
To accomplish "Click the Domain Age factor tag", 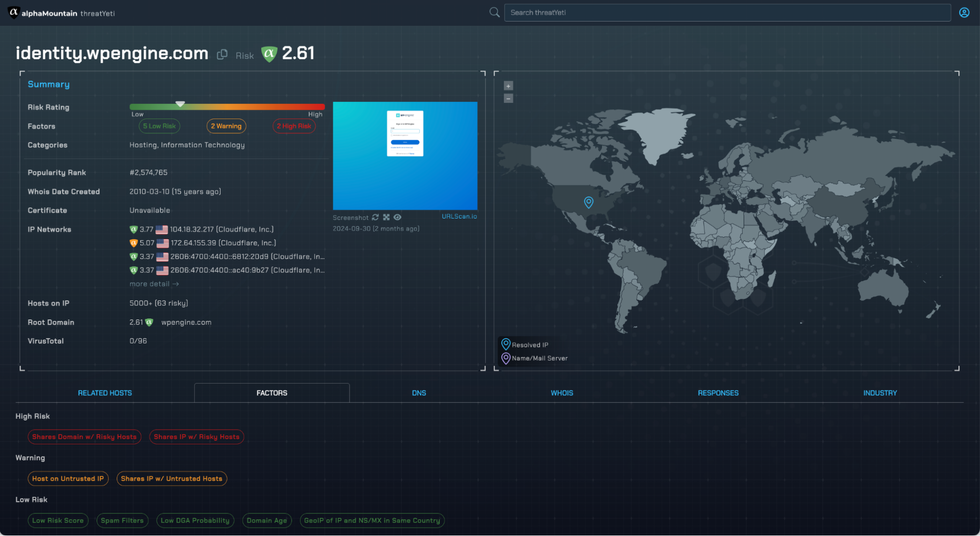I will [267, 520].
